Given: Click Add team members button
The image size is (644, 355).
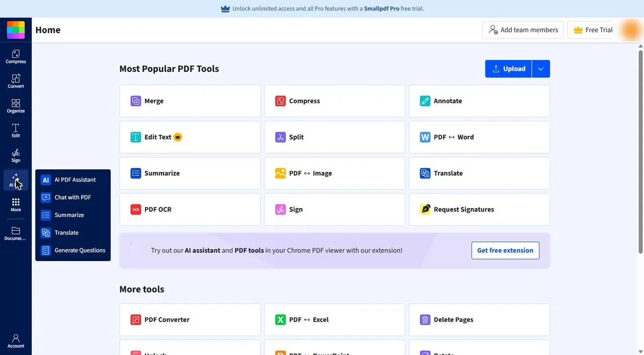Looking at the screenshot, I should click(x=523, y=30).
